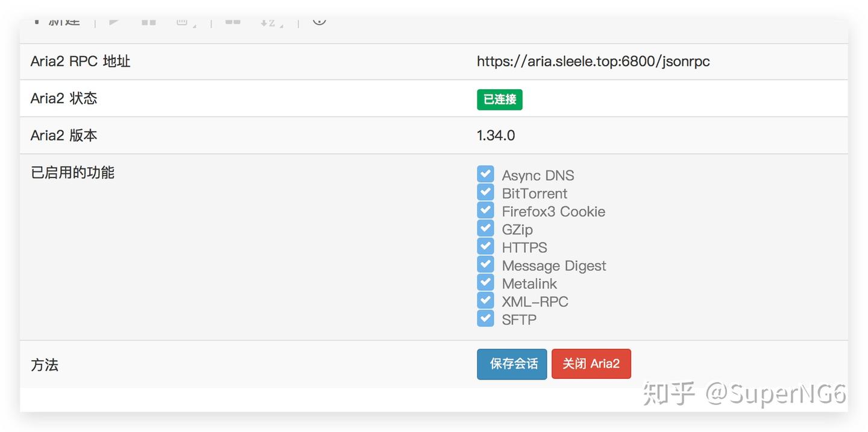Click the info circle icon in the toolbar

[x=319, y=20]
